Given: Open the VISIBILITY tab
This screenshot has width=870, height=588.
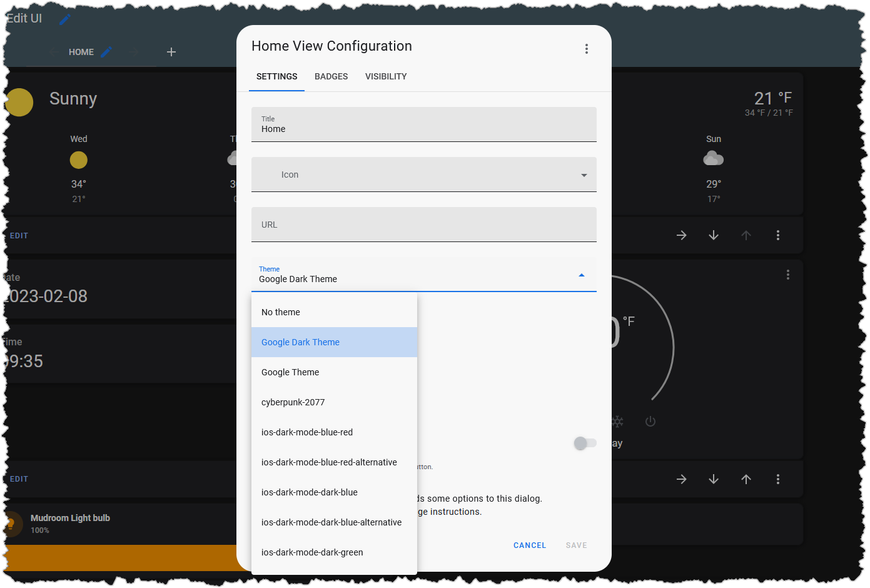Looking at the screenshot, I should (385, 76).
